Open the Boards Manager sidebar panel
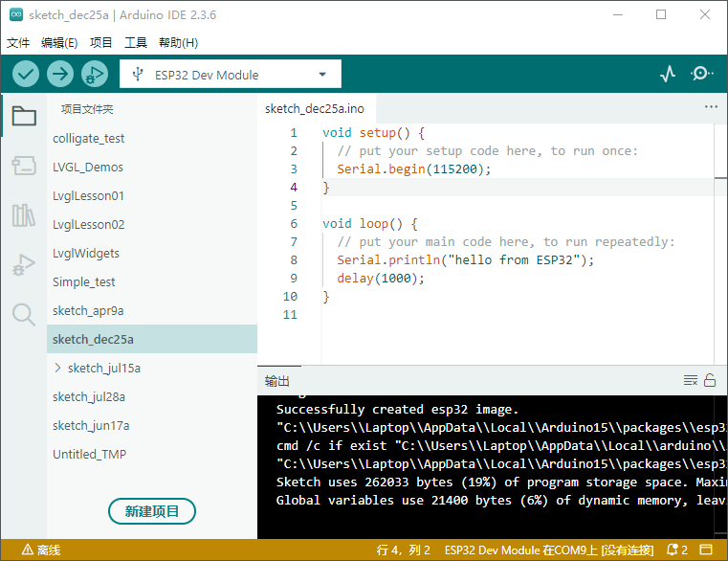The height and width of the screenshot is (561, 728). pos(24,166)
